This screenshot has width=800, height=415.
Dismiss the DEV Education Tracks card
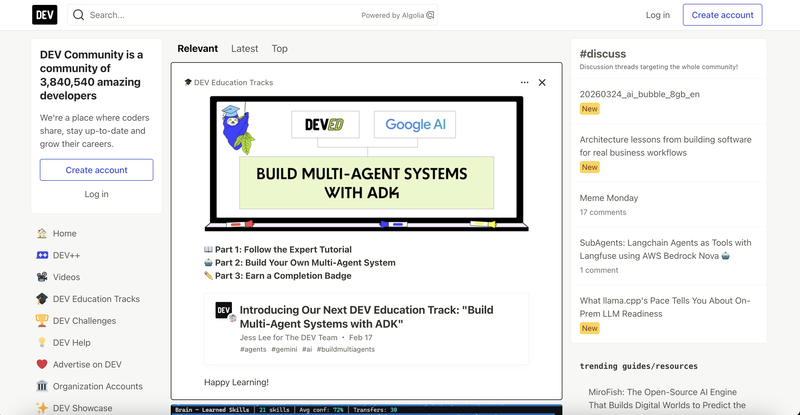[x=542, y=83]
